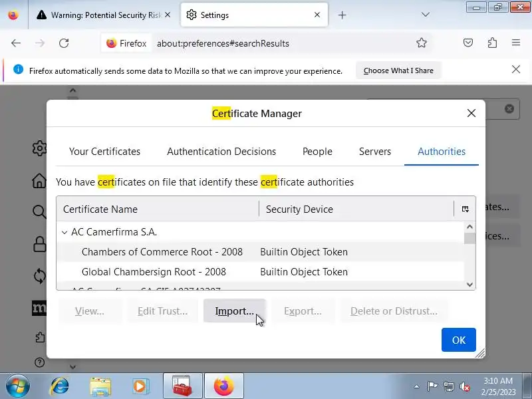
Task: Launch Internet Explorer from taskbar
Action: (59, 386)
